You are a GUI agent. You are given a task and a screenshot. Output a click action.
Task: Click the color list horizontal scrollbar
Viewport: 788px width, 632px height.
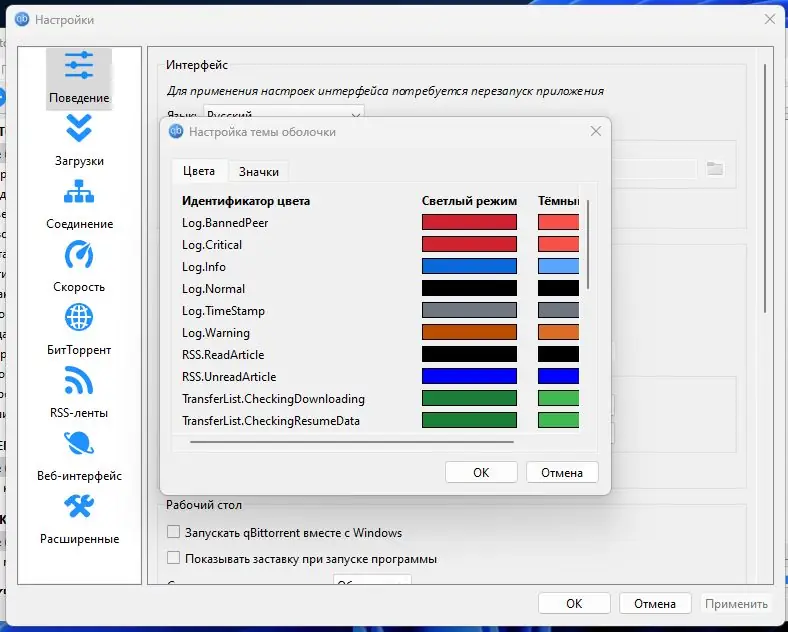[352, 442]
